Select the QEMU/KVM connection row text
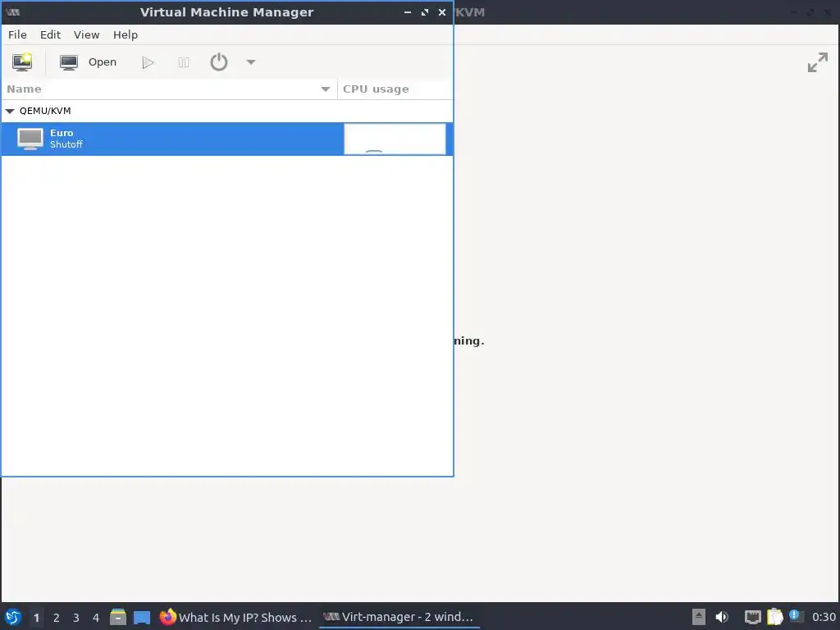 tap(45, 111)
